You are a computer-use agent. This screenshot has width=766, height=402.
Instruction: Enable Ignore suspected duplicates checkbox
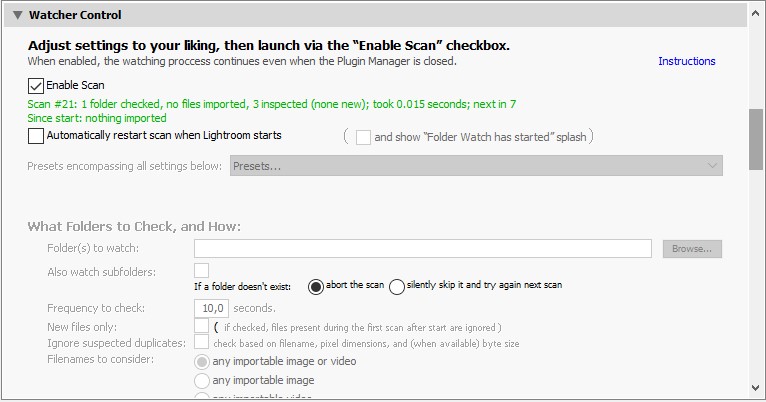(x=202, y=343)
